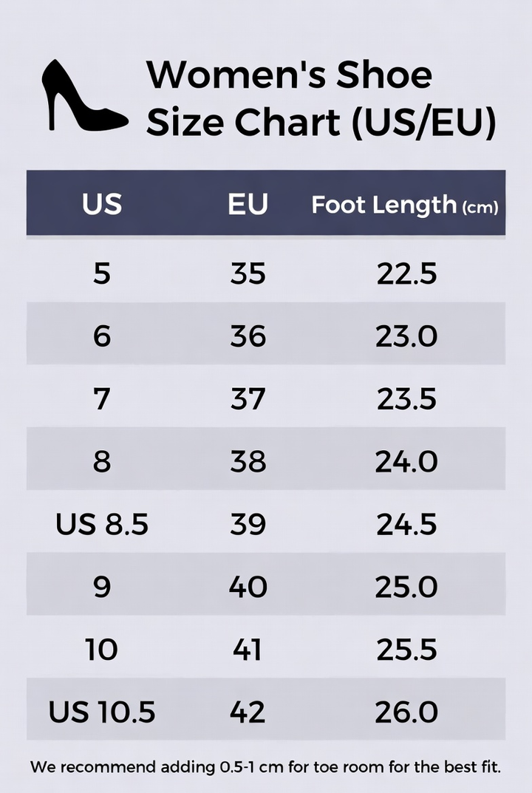Select EU size 42 cell
Screen dimensions: 532x793
248,712
